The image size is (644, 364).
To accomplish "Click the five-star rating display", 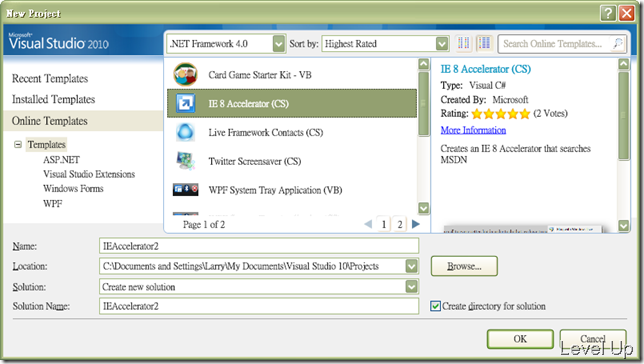I will [501, 114].
